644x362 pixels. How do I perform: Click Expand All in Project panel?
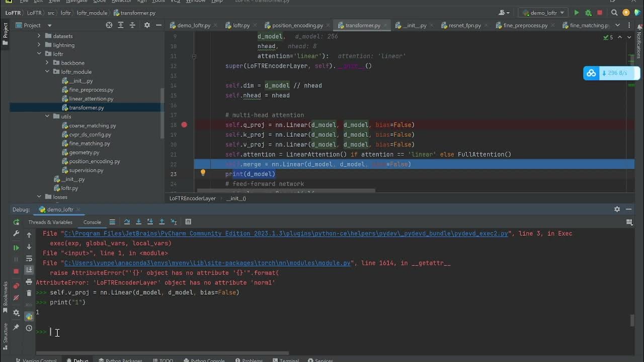coord(121,25)
